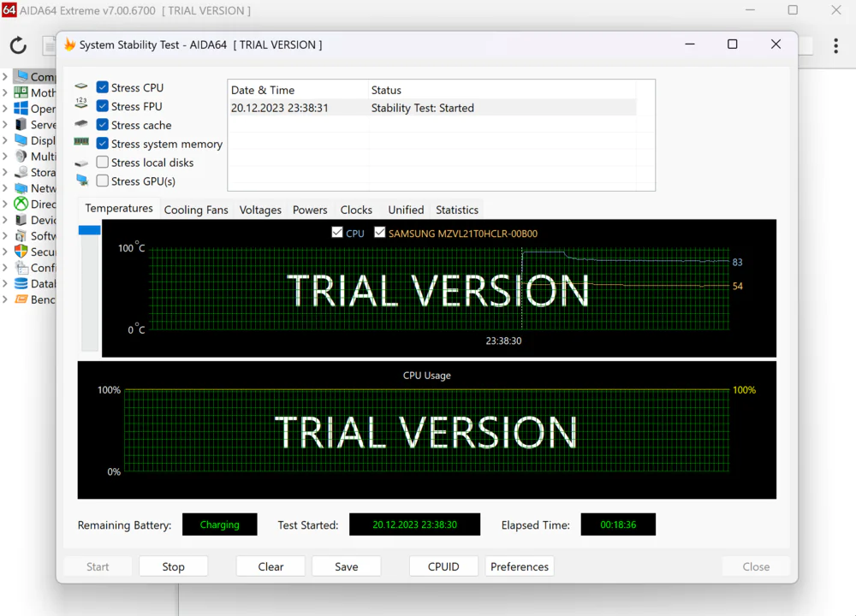Screen dimensions: 856x616
Task: Click the blue graph-selector bar beside temperature chart
Action: [x=90, y=229]
